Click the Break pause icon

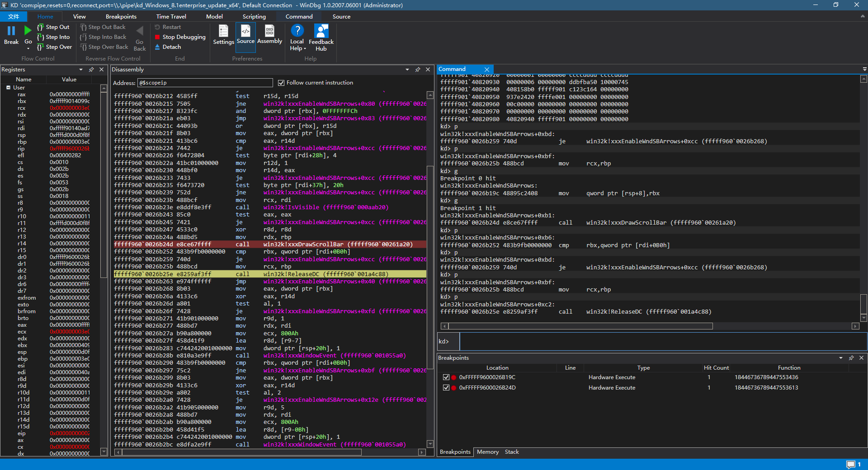tap(11, 31)
